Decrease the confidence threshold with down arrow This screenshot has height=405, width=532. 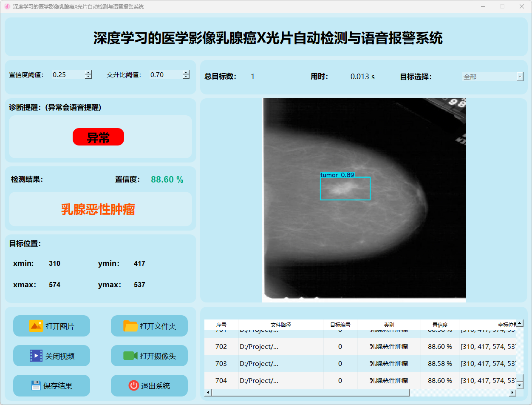pos(88,77)
